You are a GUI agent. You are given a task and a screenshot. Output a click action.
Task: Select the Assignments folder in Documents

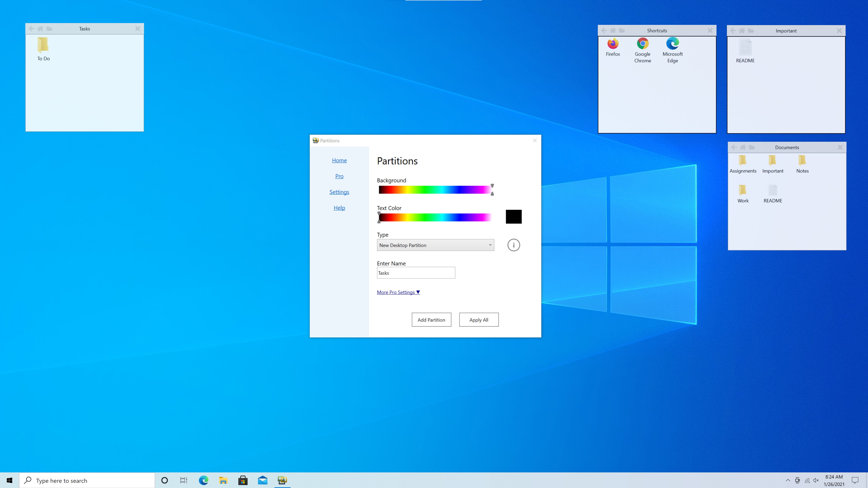(x=743, y=160)
